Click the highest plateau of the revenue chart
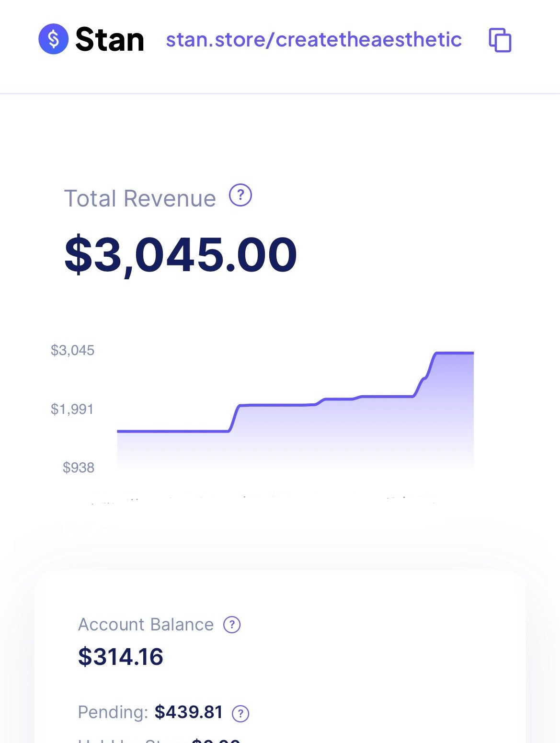 tap(455, 353)
